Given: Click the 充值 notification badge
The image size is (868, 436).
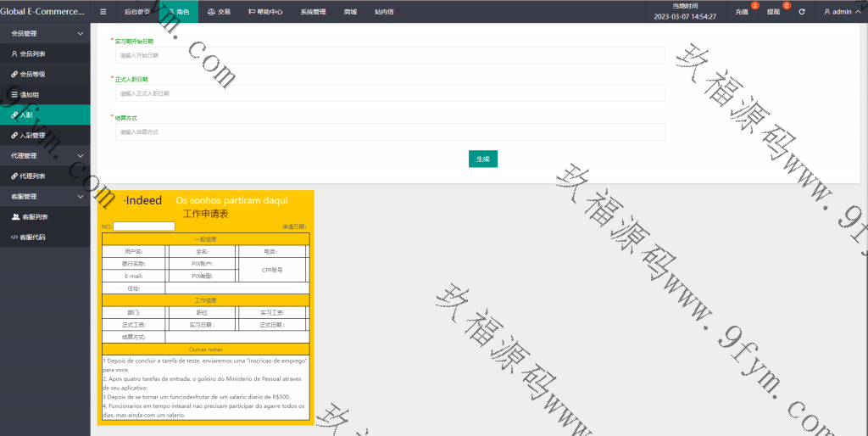Looking at the screenshot, I should pos(754,6).
